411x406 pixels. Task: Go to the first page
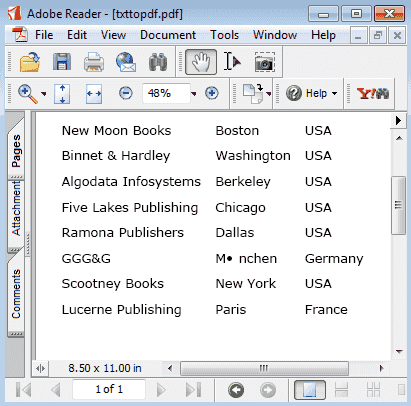click(x=23, y=390)
